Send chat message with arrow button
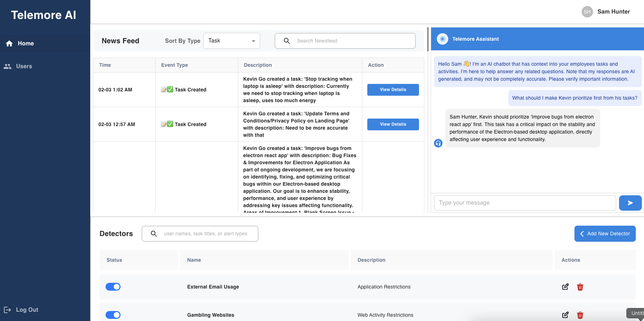Viewport: 644px width, 321px height. click(630, 203)
